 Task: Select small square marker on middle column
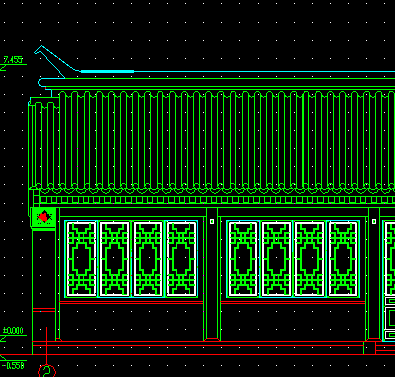[212, 221]
